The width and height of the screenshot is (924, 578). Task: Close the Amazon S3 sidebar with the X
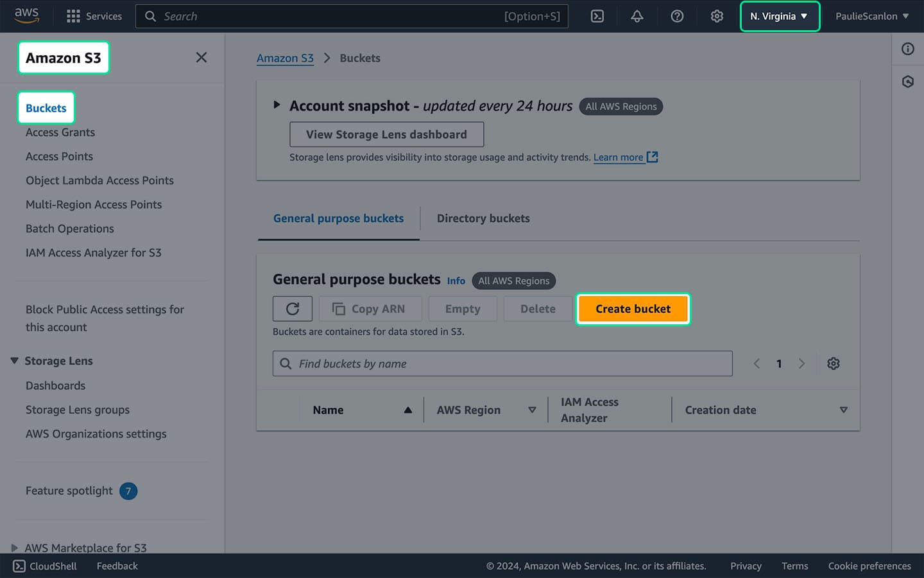point(201,57)
